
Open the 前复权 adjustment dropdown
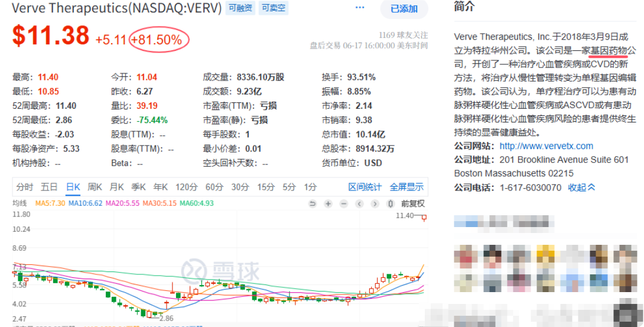tap(413, 204)
